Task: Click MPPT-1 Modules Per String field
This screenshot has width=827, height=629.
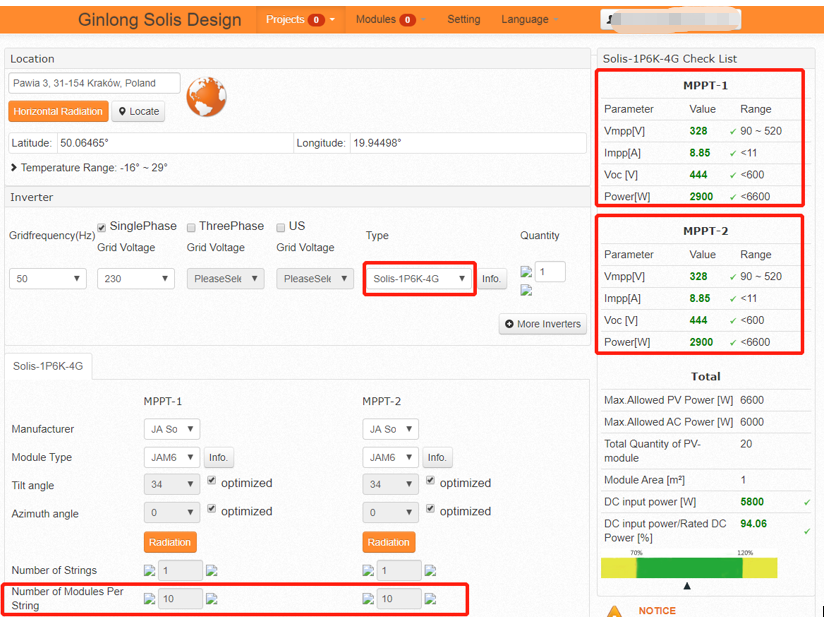Action: pyautogui.click(x=180, y=598)
